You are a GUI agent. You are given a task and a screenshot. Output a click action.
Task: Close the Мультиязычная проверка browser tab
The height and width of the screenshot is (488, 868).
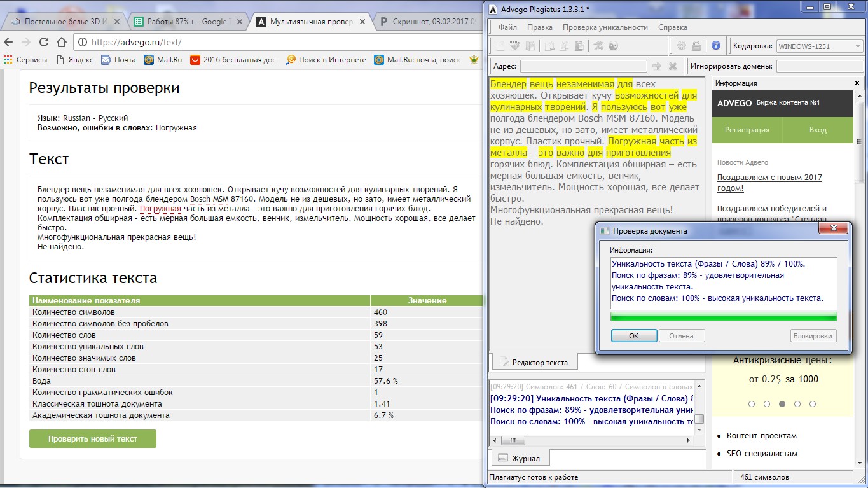(x=362, y=22)
